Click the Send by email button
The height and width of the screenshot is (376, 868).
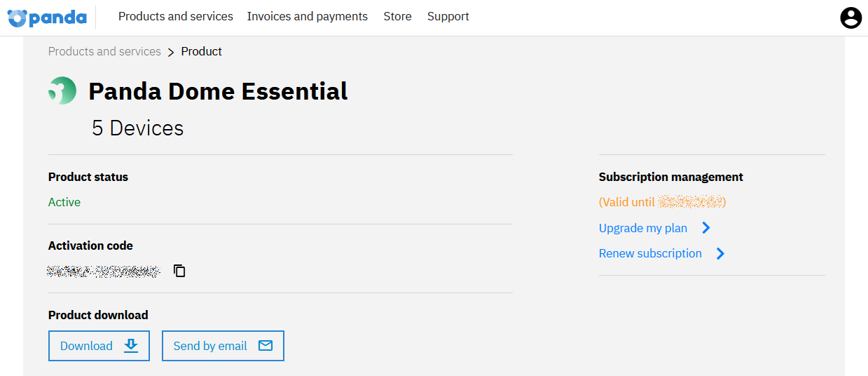click(x=223, y=346)
